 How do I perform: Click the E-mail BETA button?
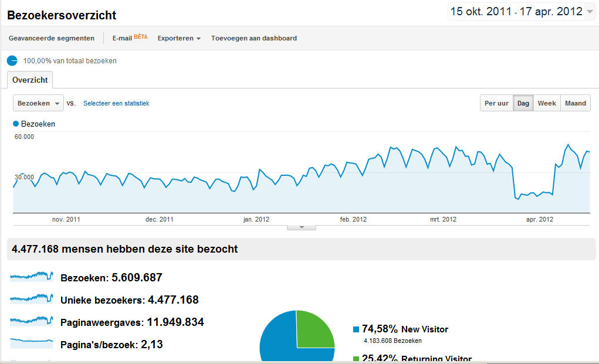pos(130,38)
